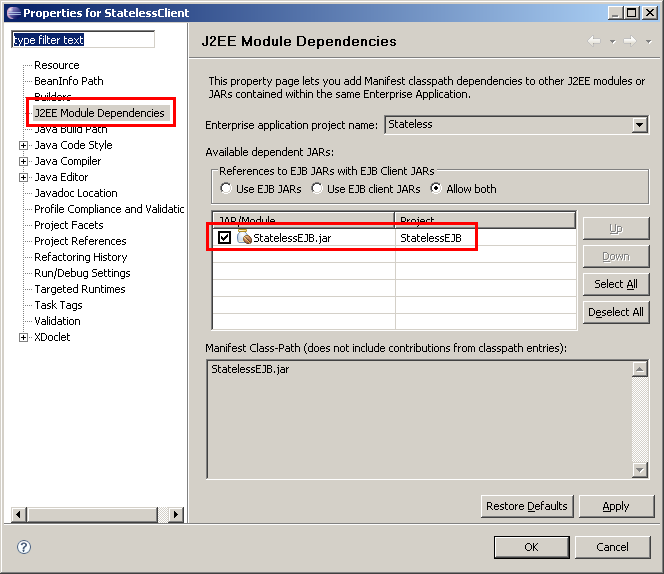The width and height of the screenshot is (664, 574).
Task: Click the Down button
Action: 616,256
